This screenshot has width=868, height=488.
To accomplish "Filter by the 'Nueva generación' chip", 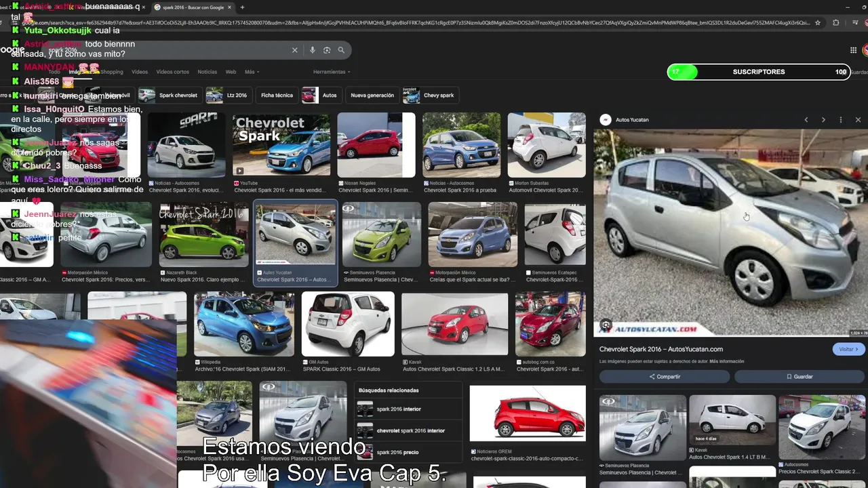I will coord(372,96).
